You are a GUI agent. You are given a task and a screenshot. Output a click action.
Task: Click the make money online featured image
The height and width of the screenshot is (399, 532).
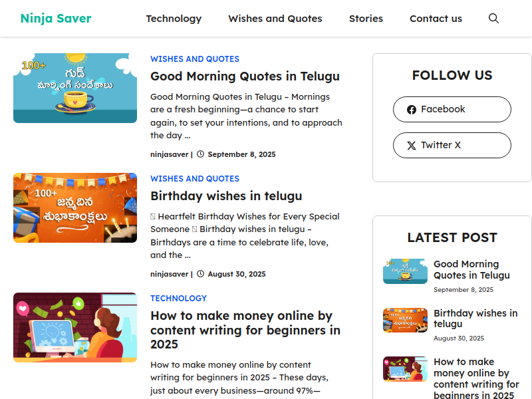(75, 327)
